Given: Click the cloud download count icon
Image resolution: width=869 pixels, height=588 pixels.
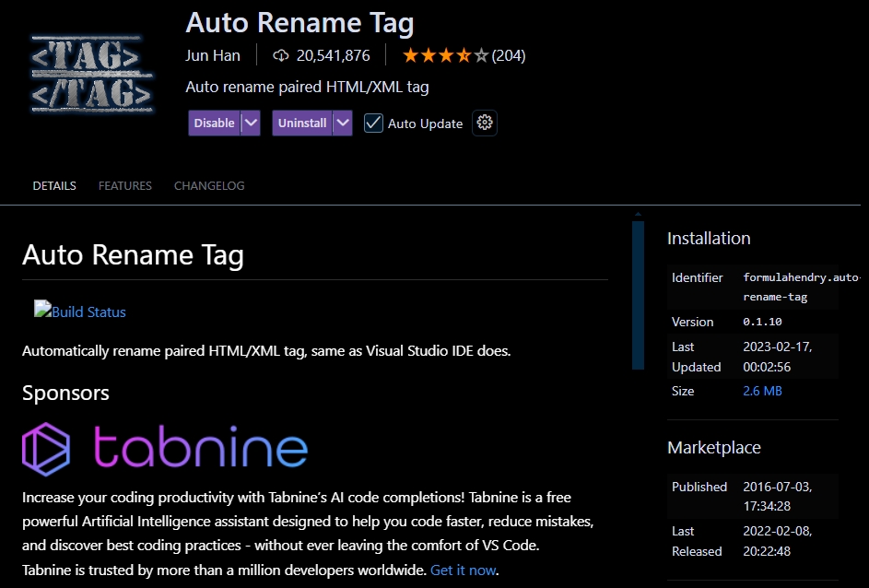Looking at the screenshot, I should (x=281, y=55).
